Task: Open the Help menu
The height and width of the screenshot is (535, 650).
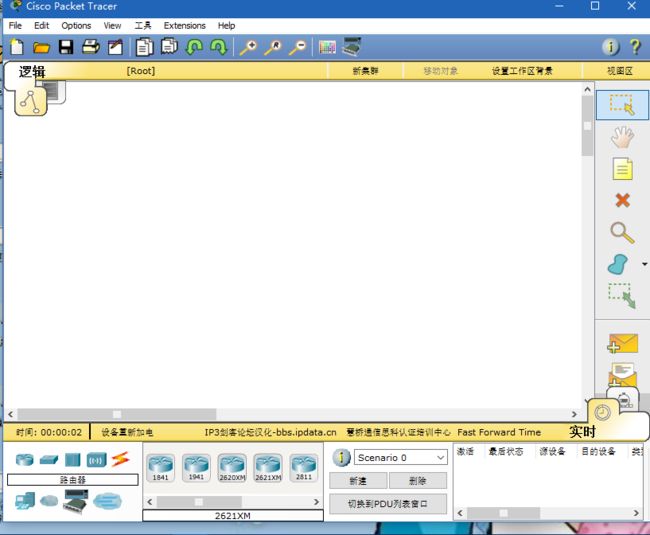Action: pos(226,26)
